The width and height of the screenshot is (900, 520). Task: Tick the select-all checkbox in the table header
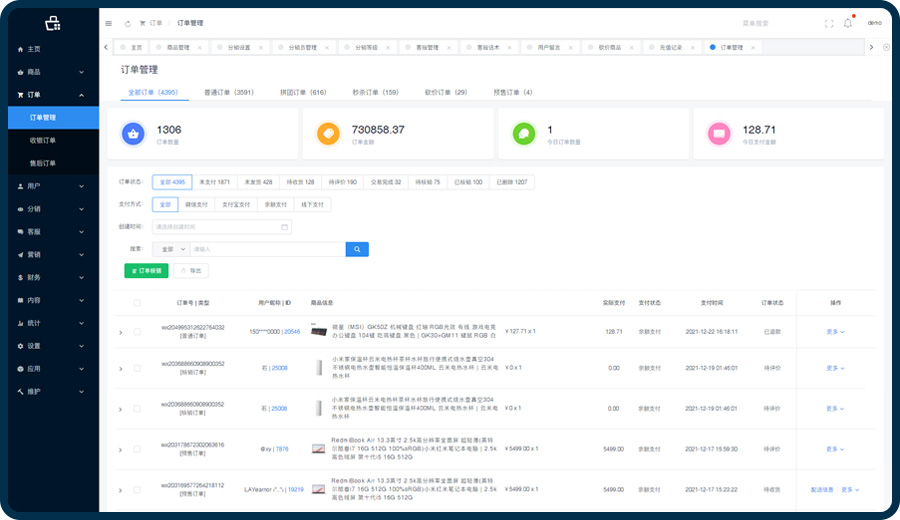[x=137, y=302]
